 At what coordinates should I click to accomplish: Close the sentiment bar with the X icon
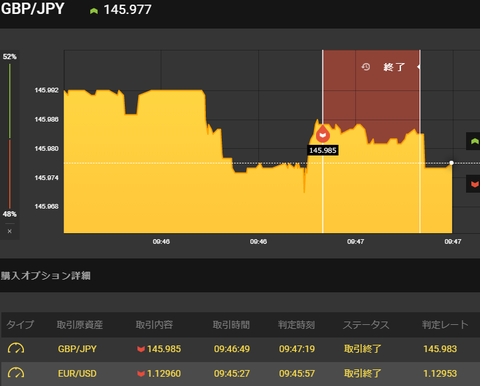tap(10, 231)
